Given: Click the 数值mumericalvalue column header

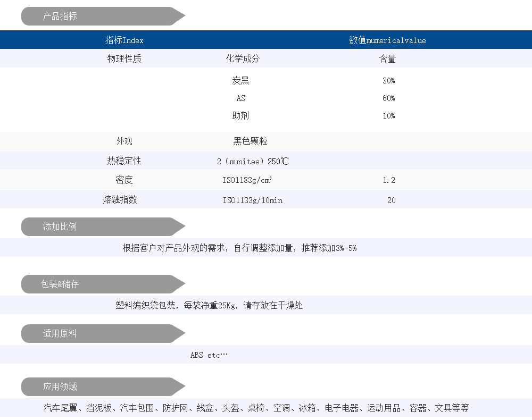Looking at the screenshot, I should click(387, 40).
